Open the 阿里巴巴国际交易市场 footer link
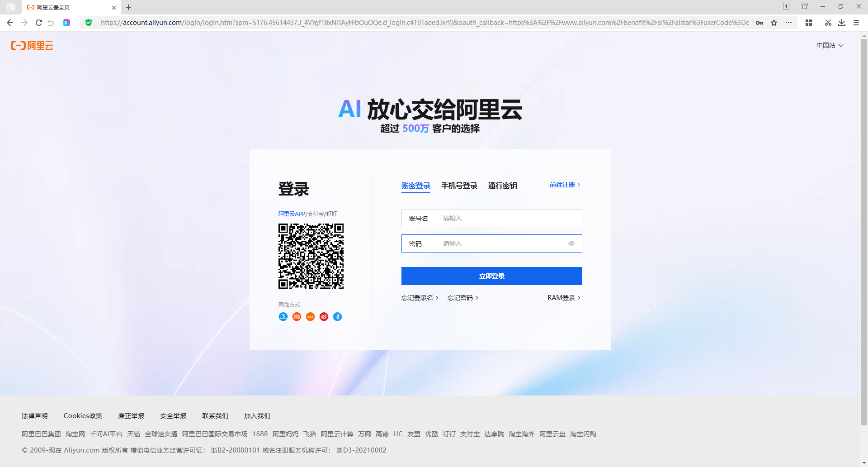This screenshot has width=868, height=467. pyautogui.click(x=215, y=434)
